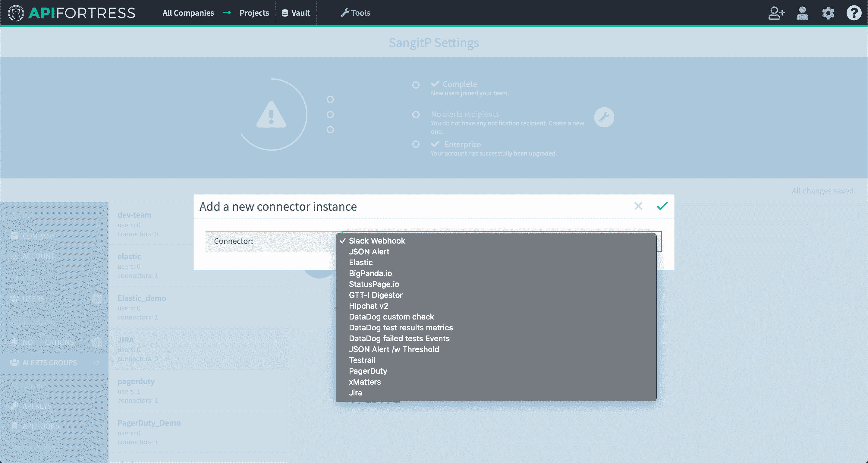Open the add new user icon

tap(776, 13)
